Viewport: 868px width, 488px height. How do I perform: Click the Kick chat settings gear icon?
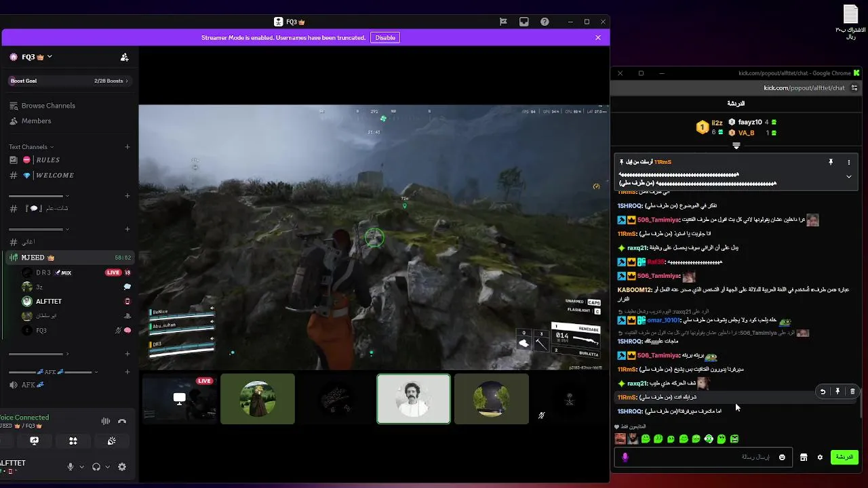click(820, 457)
